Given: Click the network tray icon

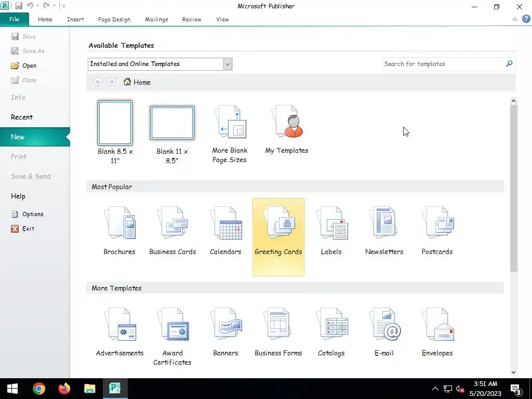Looking at the screenshot, I should pyautogui.click(x=448, y=389).
